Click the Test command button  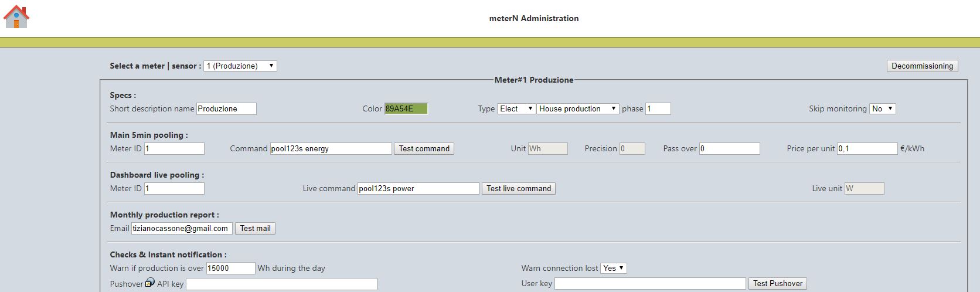[424, 148]
